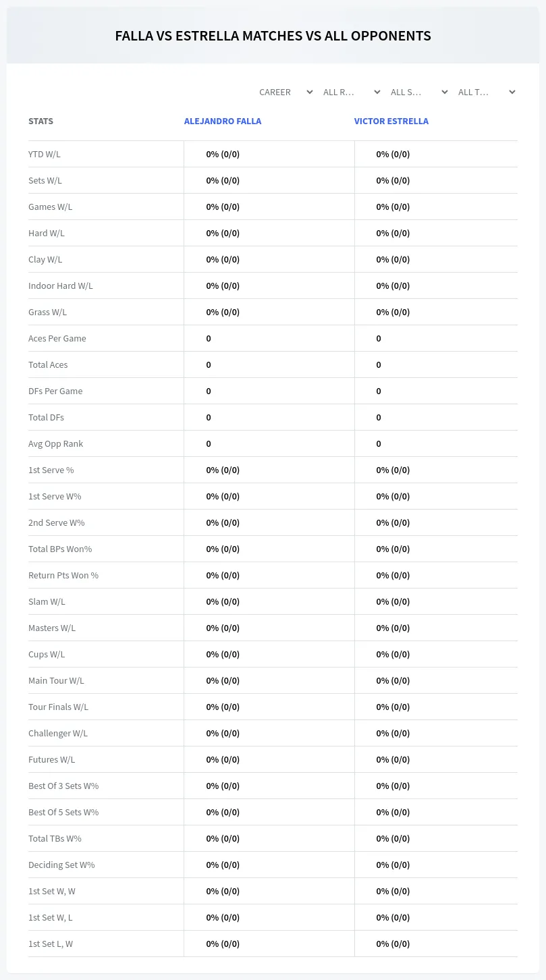The height and width of the screenshot is (980, 546).
Task: Expand the ALL R... filter dropdown
Action: 352,92
